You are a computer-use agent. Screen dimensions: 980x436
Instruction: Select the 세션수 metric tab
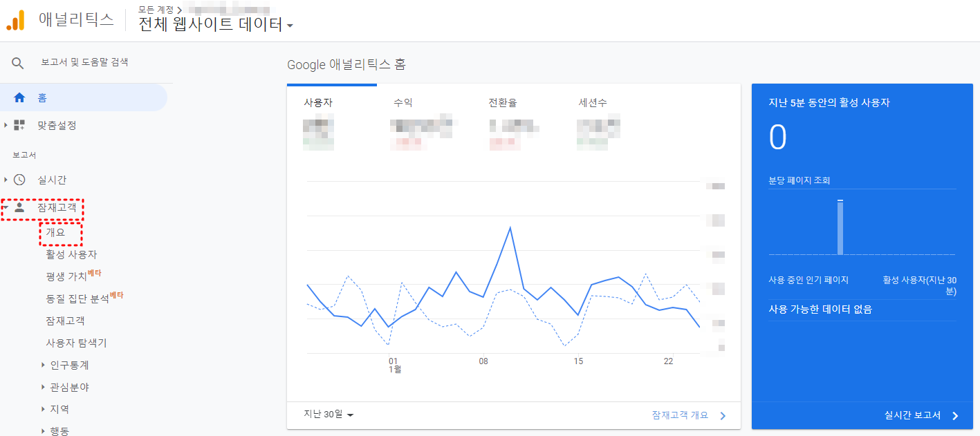[x=593, y=103]
